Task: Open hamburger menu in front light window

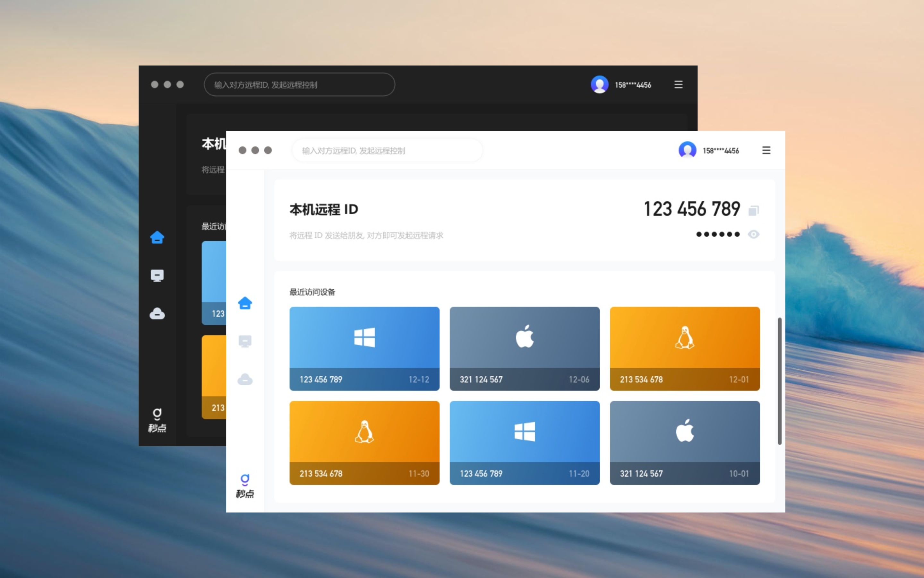Action: click(766, 150)
